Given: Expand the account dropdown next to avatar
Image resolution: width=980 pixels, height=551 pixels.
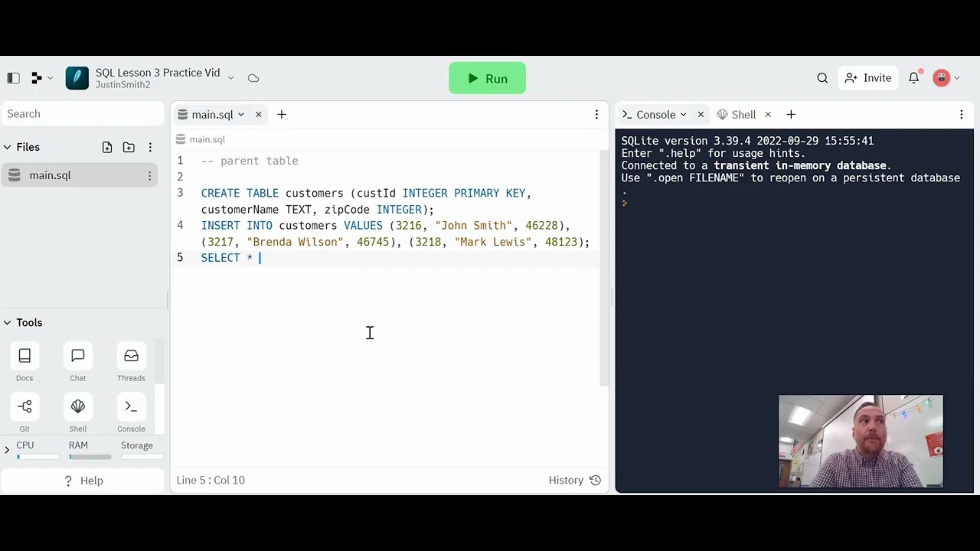Looking at the screenshot, I should point(956,78).
